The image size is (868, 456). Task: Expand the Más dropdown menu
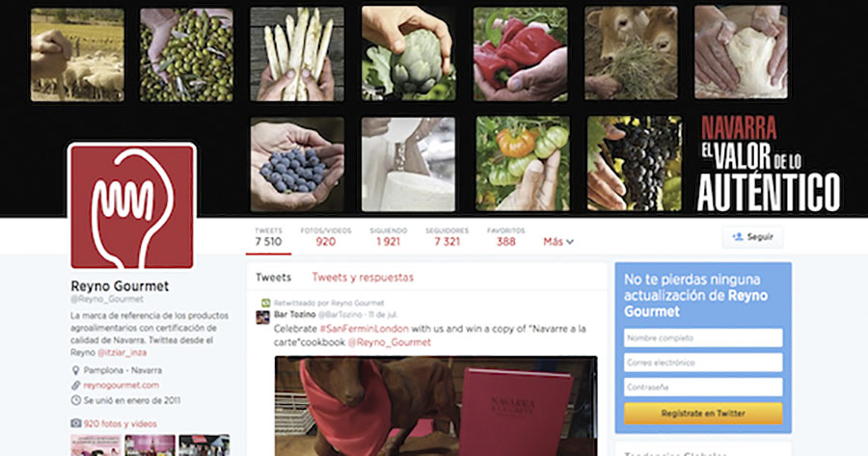558,242
